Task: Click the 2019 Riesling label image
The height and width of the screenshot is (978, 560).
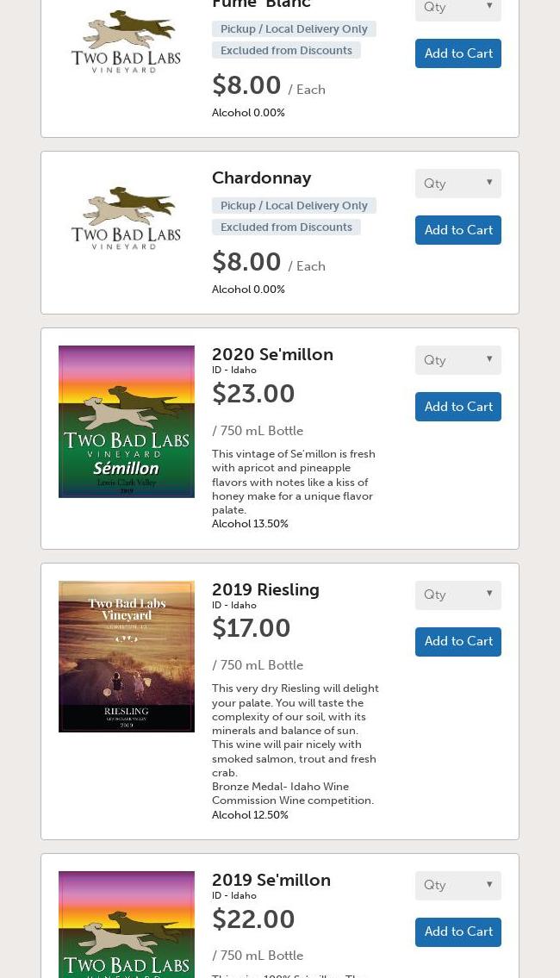Action: click(127, 657)
